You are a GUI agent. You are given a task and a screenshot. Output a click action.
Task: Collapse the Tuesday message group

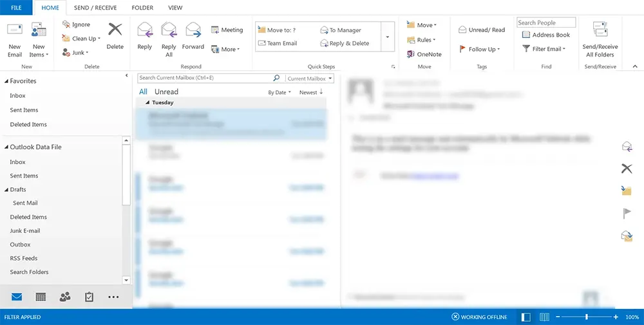coord(148,102)
